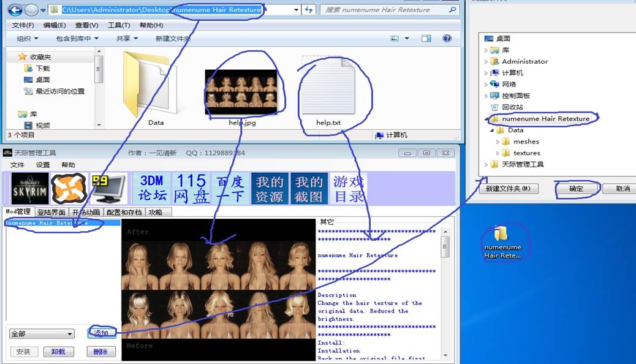Confirm folder selection with 确定 button

click(x=576, y=189)
